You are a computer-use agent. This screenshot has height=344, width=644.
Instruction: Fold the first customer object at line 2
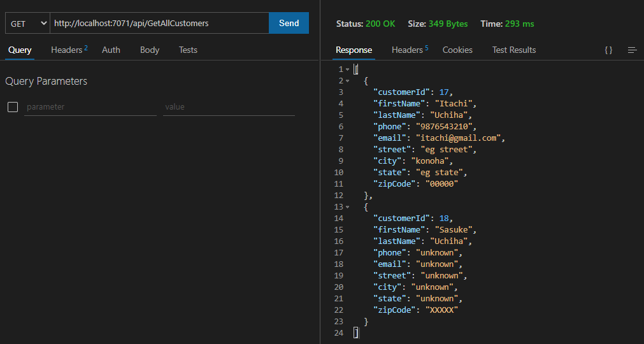pos(347,81)
